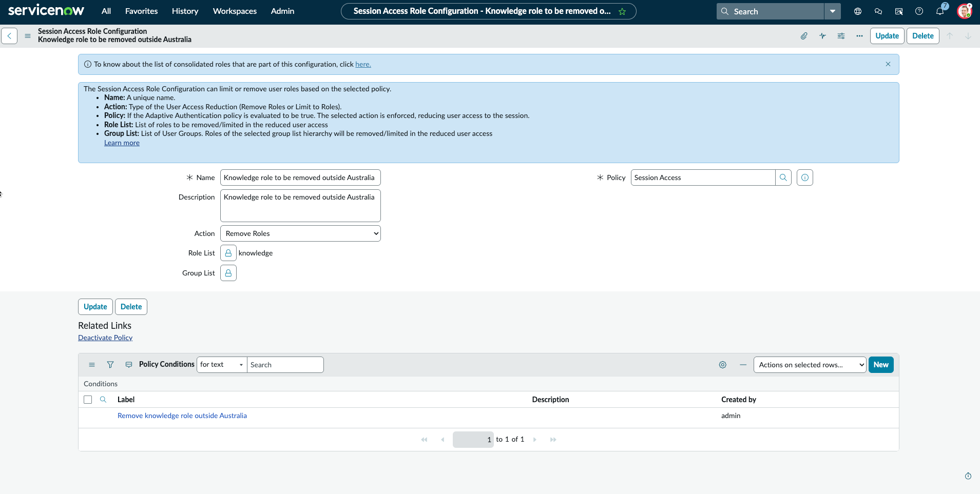This screenshot has width=980, height=494.
Task: Open the timing clock icon at bottom right
Action: click(968, 476)
